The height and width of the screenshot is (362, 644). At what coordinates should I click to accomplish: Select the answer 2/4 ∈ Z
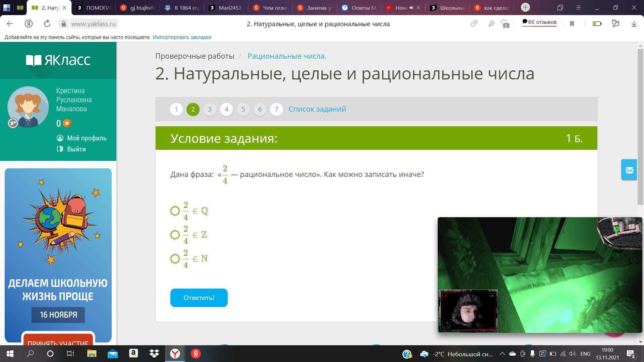175,235
